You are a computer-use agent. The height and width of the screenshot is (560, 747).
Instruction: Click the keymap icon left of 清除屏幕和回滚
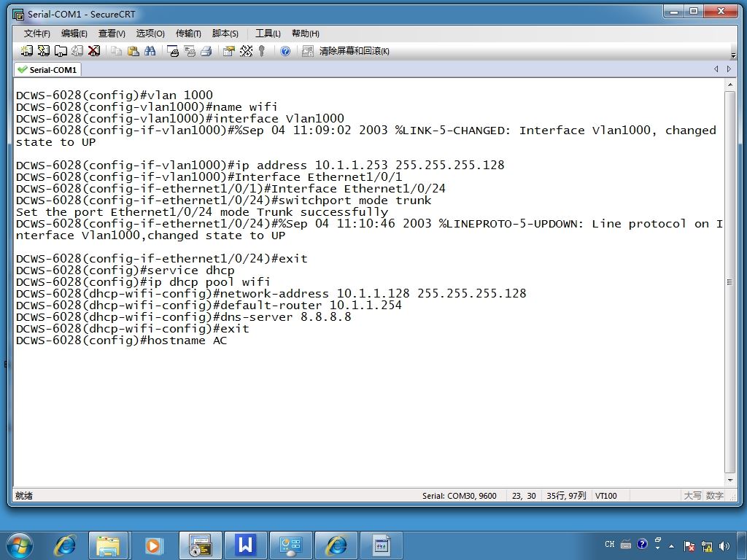click(x=308, y=51)
